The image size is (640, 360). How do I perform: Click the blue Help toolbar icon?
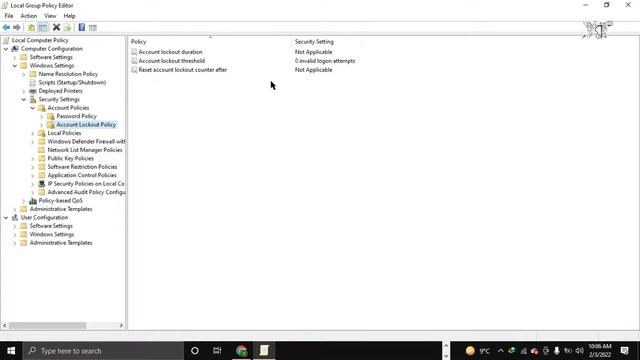point(82,27)
